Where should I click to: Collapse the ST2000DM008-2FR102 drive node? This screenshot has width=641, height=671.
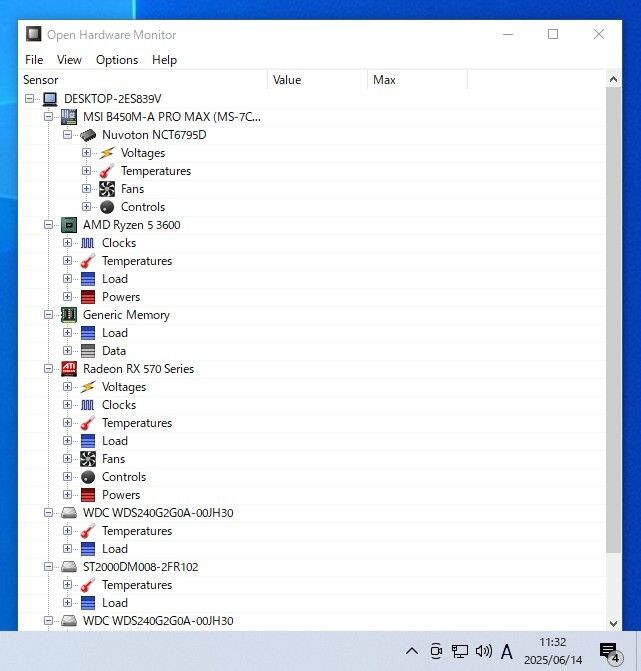click(48, 567)
